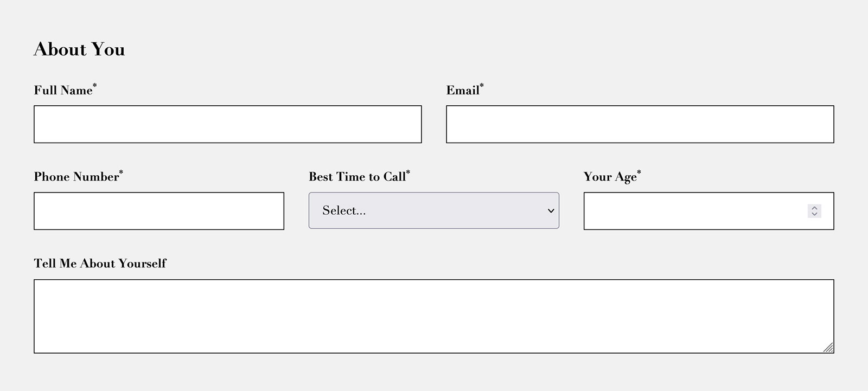This screenshot has height=391, width=868.
Task: Click the Phone Number input field
Action: click(x=159, y=210)
